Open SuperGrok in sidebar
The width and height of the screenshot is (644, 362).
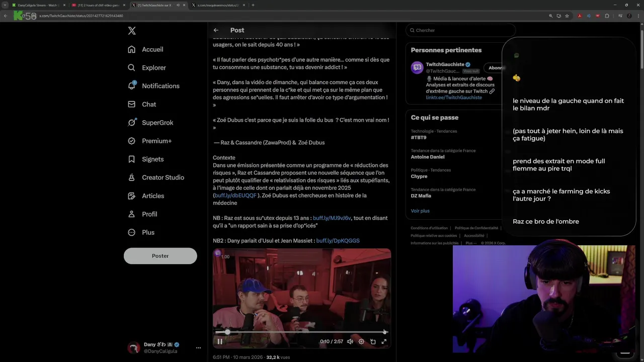pyautogui.click(x=150, y=123)
